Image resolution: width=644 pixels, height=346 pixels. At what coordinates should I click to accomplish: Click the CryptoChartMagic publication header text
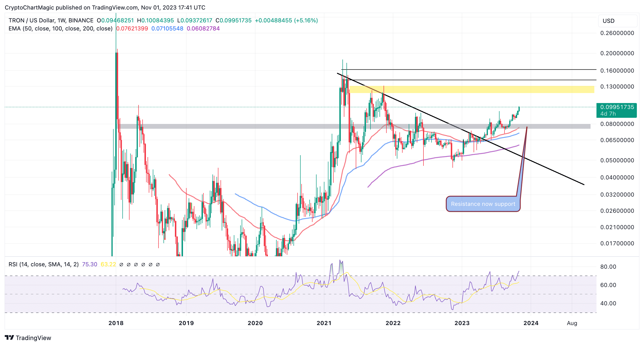[x=105, y=8]
